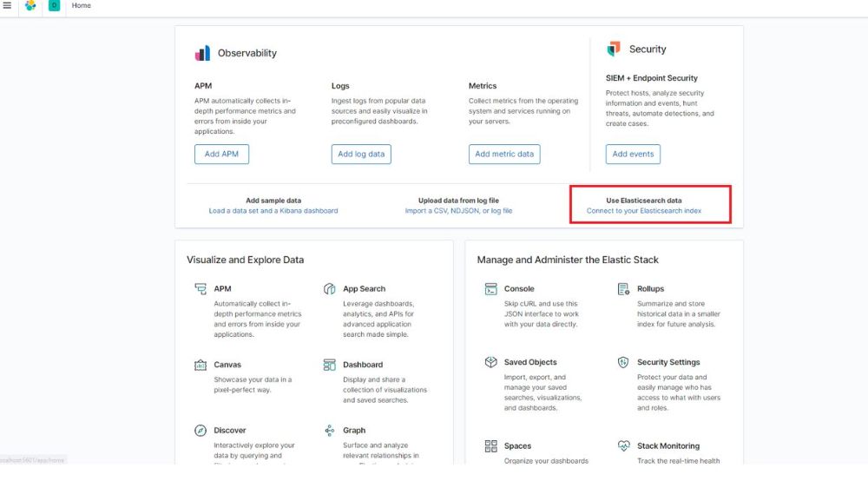Viewport: 868px width, 488px height.
Task: Open the App Search title
Action: (364, 288)
